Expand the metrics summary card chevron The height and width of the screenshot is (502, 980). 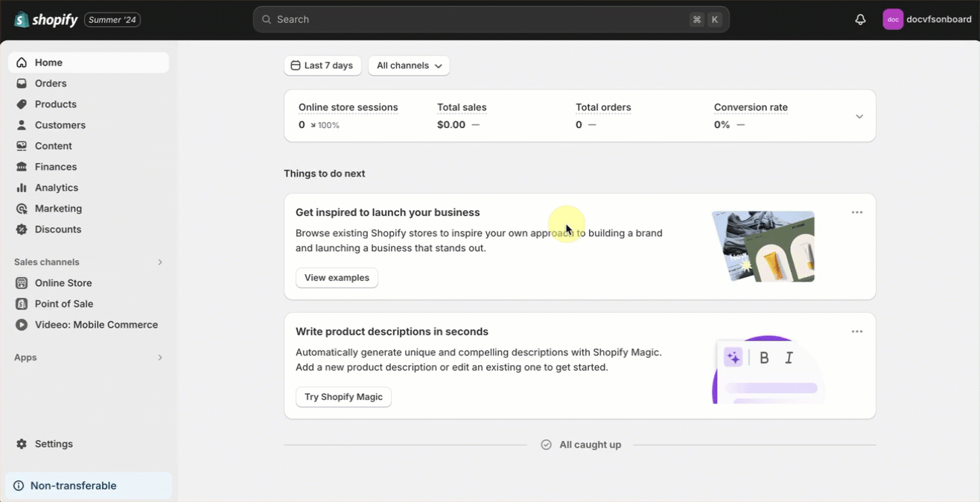point(859,116)
